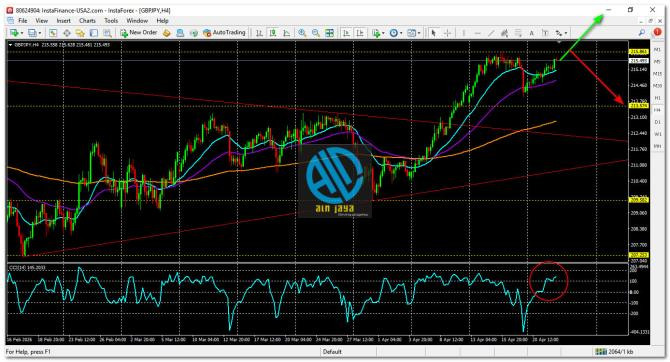670x362 pixels.
Task: Toggle Chart Shift
Action: [360, 33]
